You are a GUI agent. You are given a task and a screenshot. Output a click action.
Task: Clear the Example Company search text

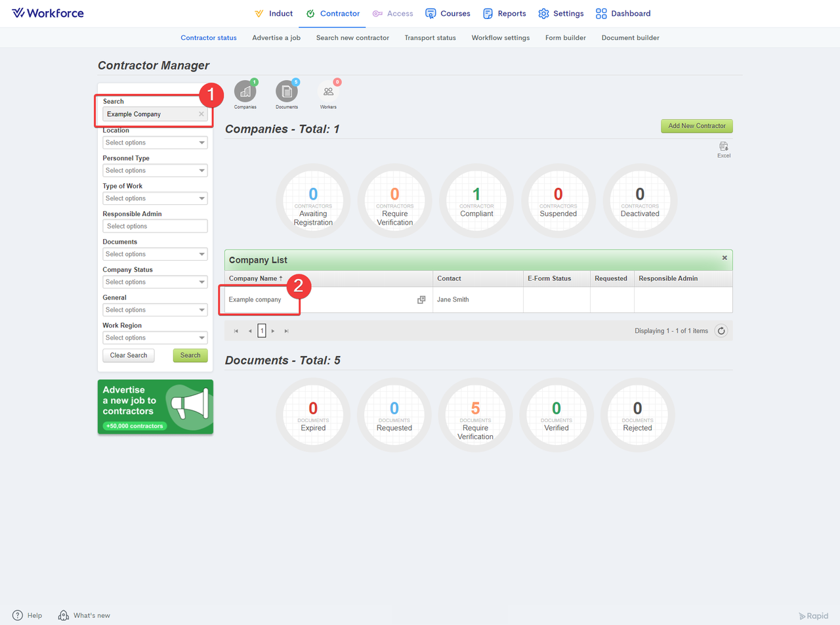[201, 114]
